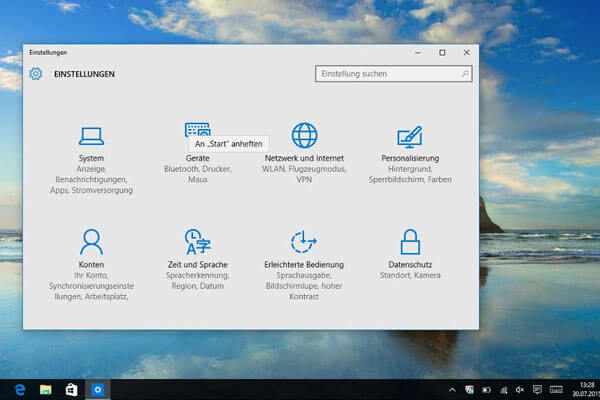The width and height of the screenshot is (600, 400).
Task: Click the Zeit und Sprache label
Action: [197, 264]
